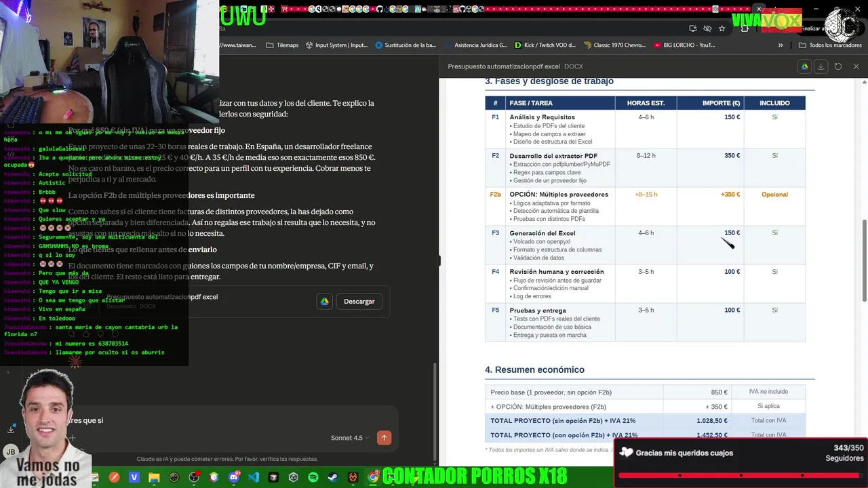Click the Opcional cell in F2b row

click(774, 195)
